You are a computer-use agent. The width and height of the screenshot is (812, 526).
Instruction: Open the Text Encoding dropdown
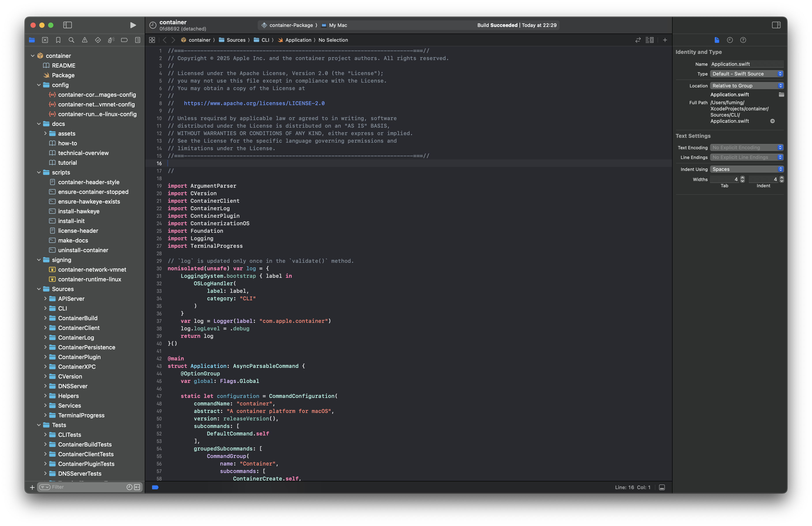click(x=747, y=148)
